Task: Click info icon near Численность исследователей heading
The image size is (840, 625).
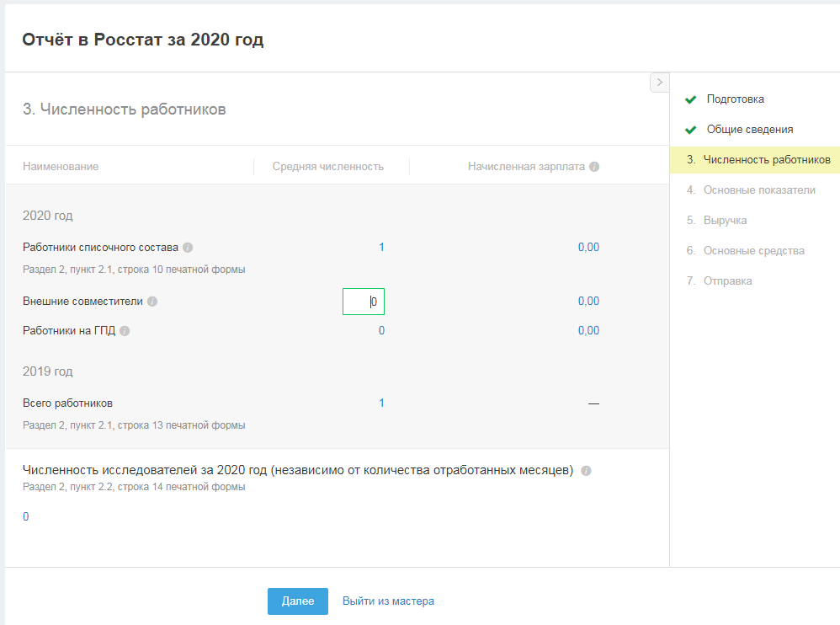Action: [x=587, y=471]
